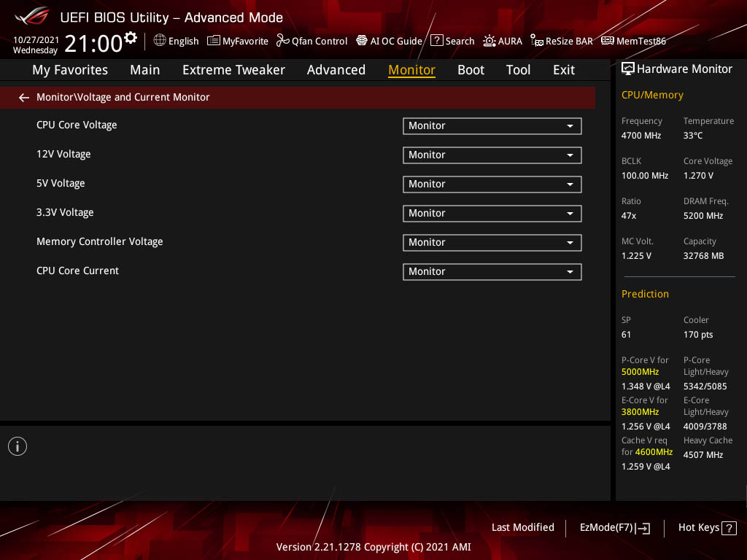The height and width of the screenshot is (560, 747).
Task: Open the 12V Voltage dropdown
Action: tap(492, 155)
